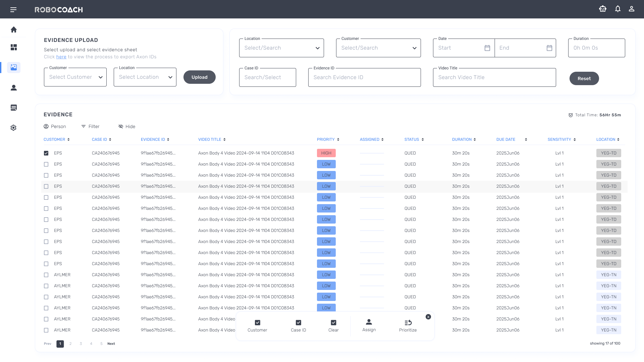The height and width of the screenshot is (362, 644).
Task: Click the Search Video Title field
Action: click(x=494, y=77)
